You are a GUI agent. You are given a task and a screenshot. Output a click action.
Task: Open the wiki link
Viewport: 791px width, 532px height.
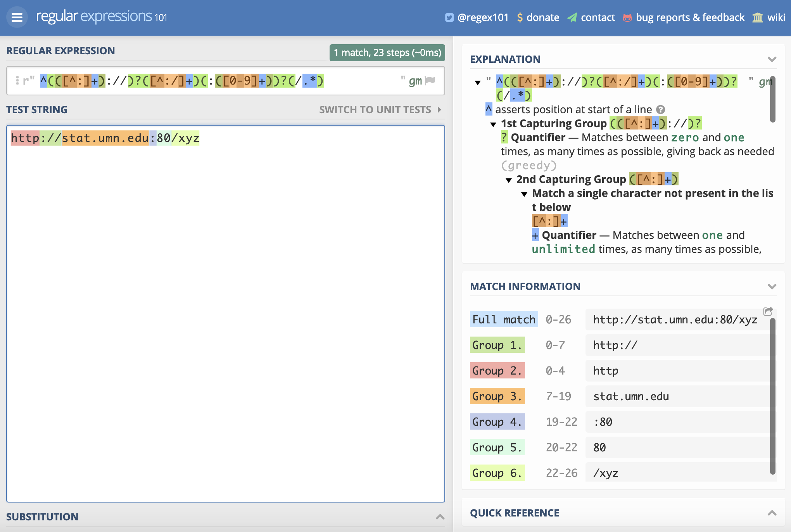769,17
